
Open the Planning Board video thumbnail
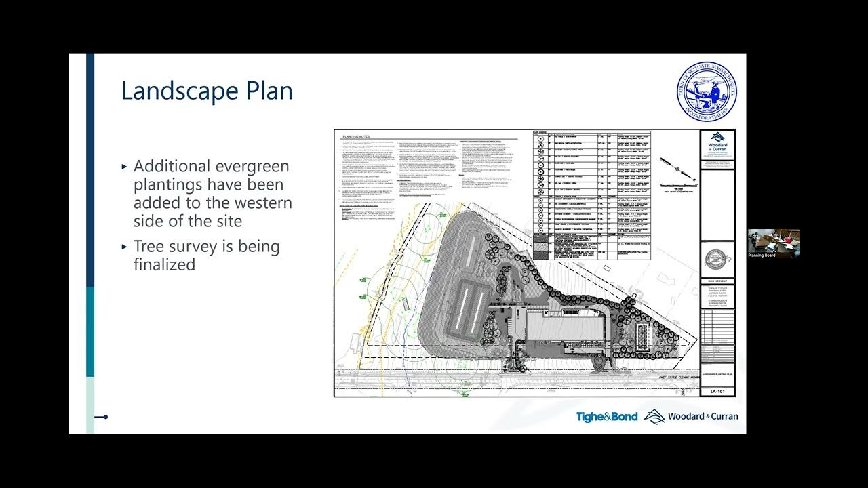click(x=774, y=244)
